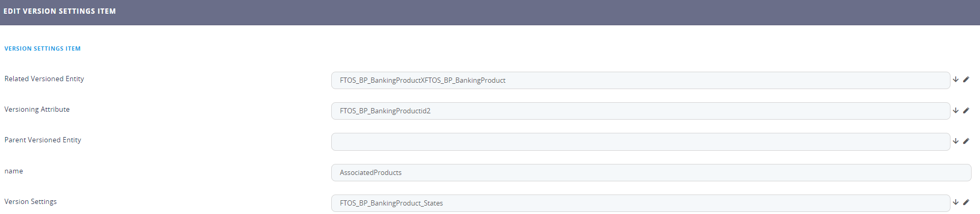
Task: Click pencil icon beside Versioning Attribute field
Action: (966, 111)
